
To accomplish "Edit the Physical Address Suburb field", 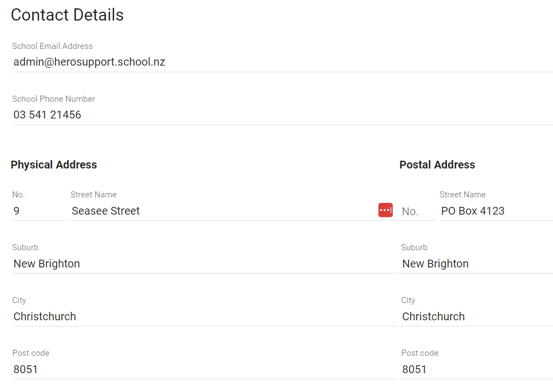I will pyautogui.click(x=205, y=264).
